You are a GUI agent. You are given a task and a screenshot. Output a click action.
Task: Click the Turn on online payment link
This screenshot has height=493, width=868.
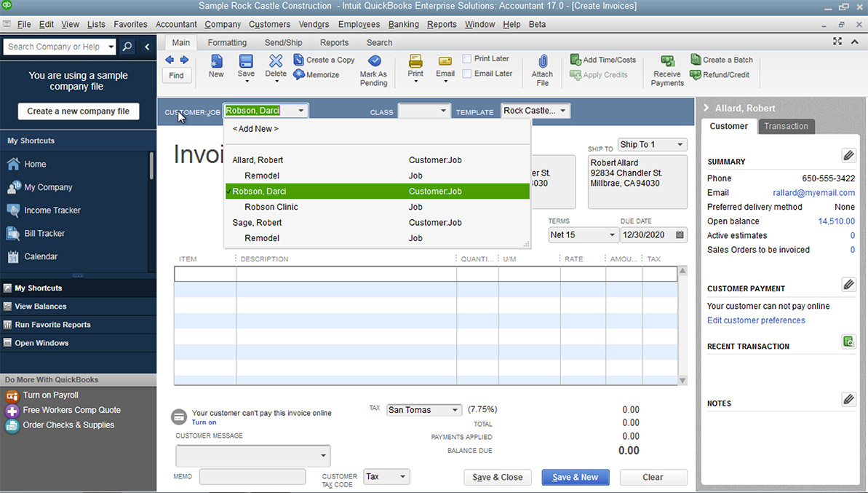204,422
